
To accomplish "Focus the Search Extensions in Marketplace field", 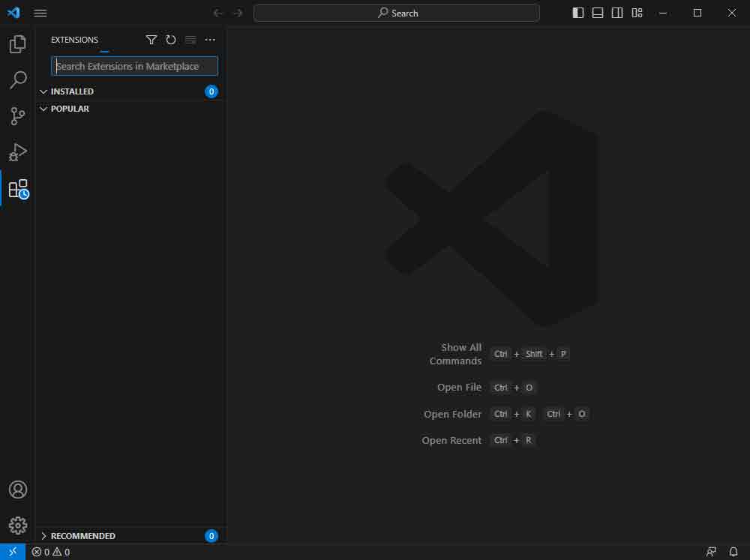I will coord(134,66).
